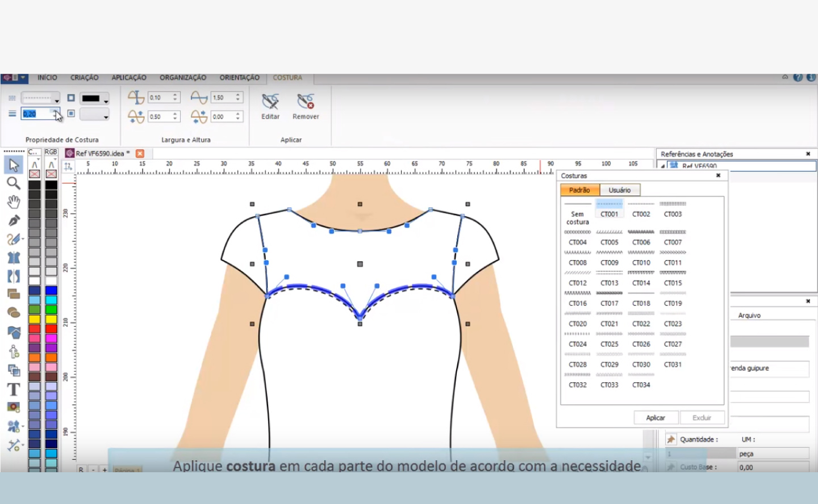This screenshot has height=504, width=818.
Task: Open the APLICAÇÃO ribbon tab
Action: click(x=129, y=78)
